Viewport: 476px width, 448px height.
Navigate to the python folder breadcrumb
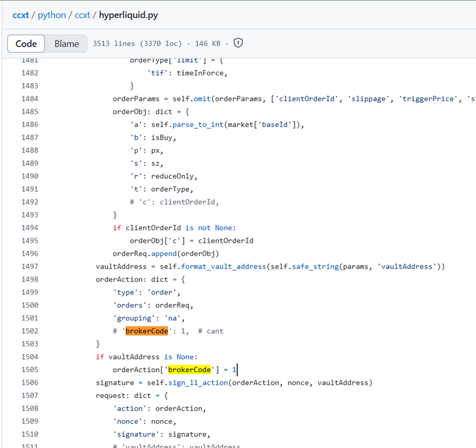coord(52,15)
